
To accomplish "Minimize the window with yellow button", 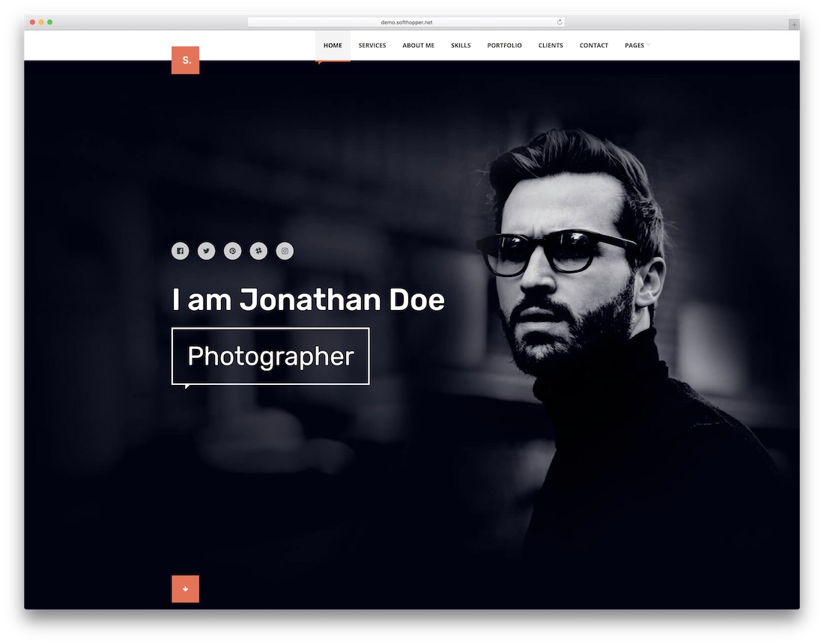I will (x=41, y=22).
